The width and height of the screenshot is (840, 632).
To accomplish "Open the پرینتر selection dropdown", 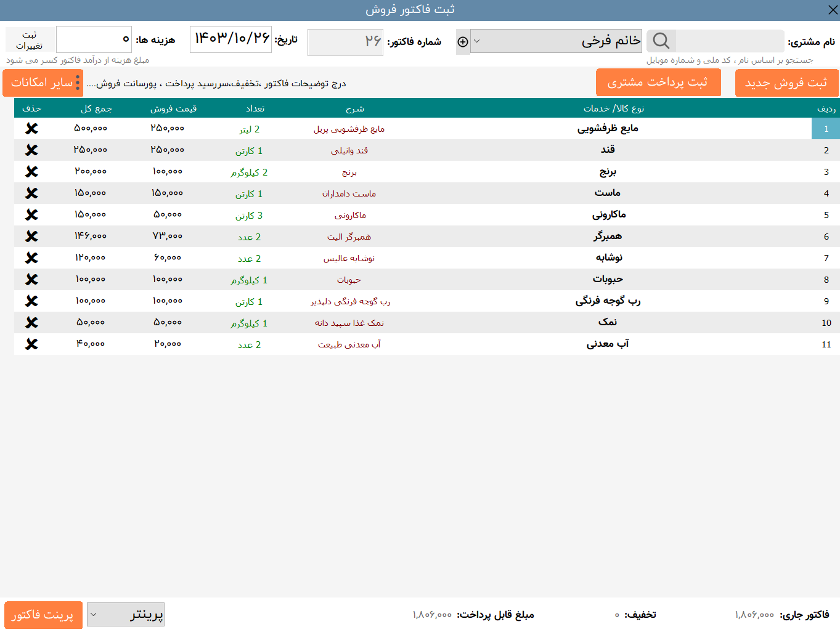I will (x=126, y=615).
